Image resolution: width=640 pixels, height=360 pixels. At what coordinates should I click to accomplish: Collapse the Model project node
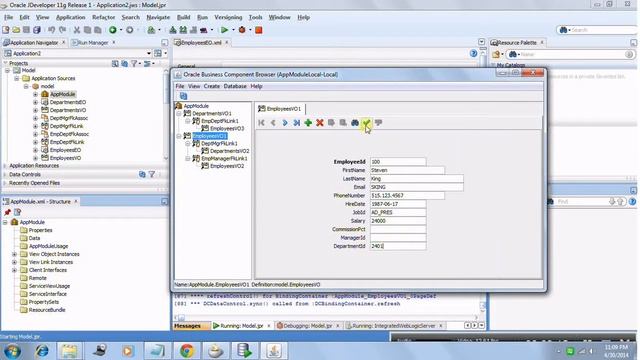click(x=7, y=71)
